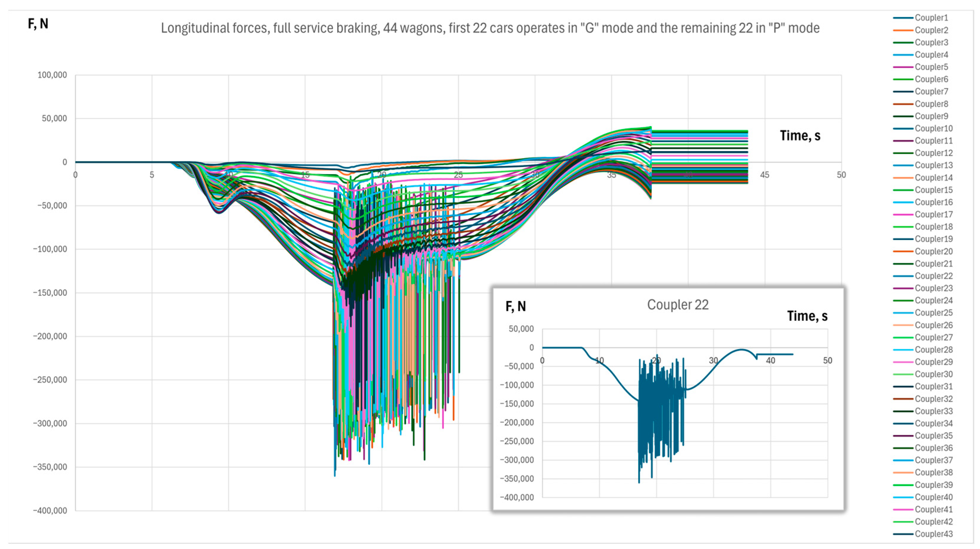980x549 pixels.
Task: Select Coupler37 in the legend
Action: point(934,460)
